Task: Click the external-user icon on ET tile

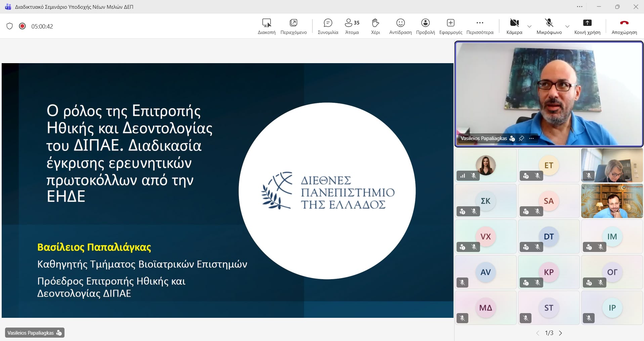Action: tap(526, 176)
